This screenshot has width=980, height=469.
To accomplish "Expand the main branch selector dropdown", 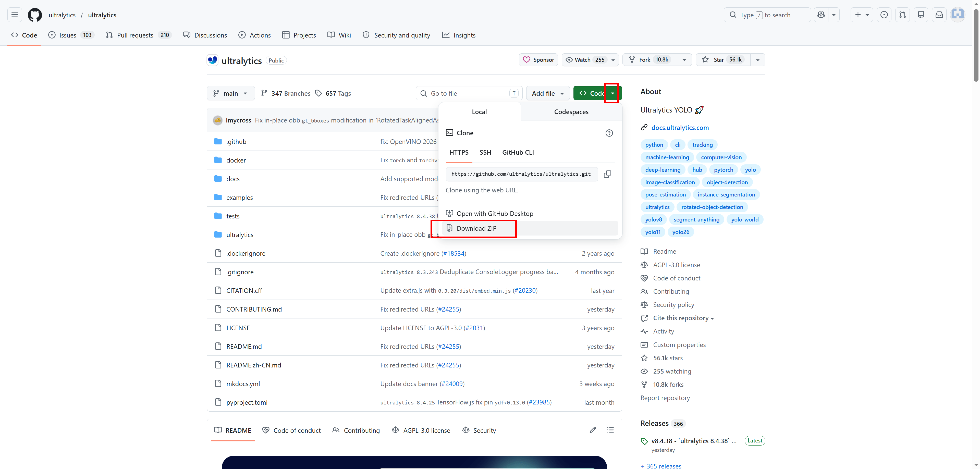I will (x=231, y=94).
